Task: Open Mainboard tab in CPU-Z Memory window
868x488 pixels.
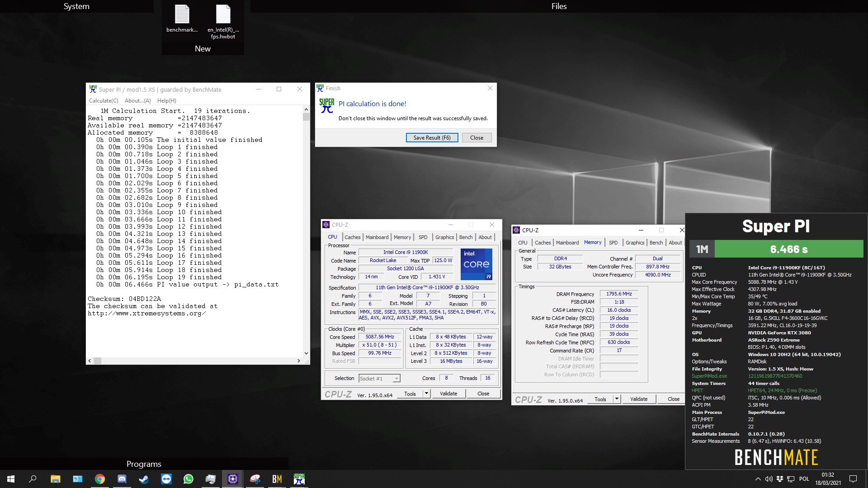Action: (567, 243)
